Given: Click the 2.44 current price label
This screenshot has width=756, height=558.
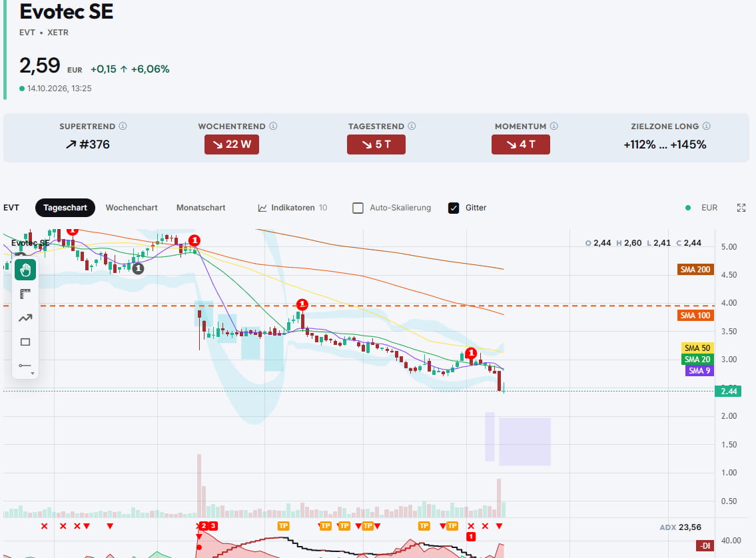Looking at the screenshot, I should tap(729, 392).
